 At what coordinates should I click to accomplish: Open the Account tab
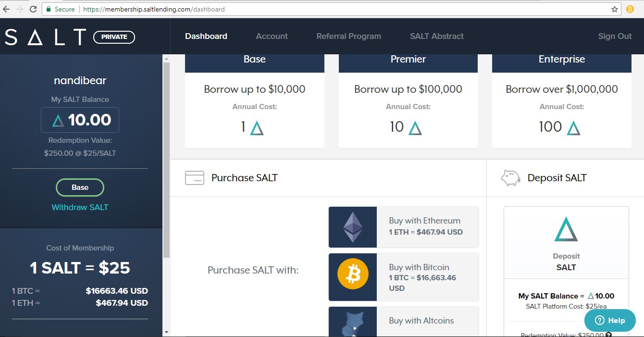click(x=272, y=36)
